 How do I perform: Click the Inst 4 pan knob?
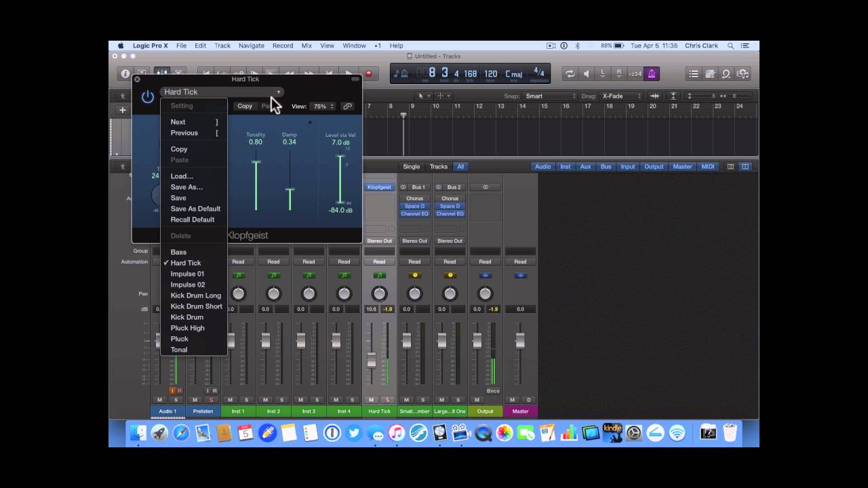tap(344, 293)
